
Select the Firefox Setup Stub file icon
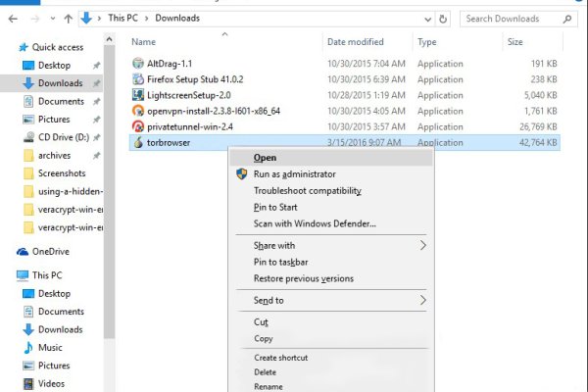(138, 79)
